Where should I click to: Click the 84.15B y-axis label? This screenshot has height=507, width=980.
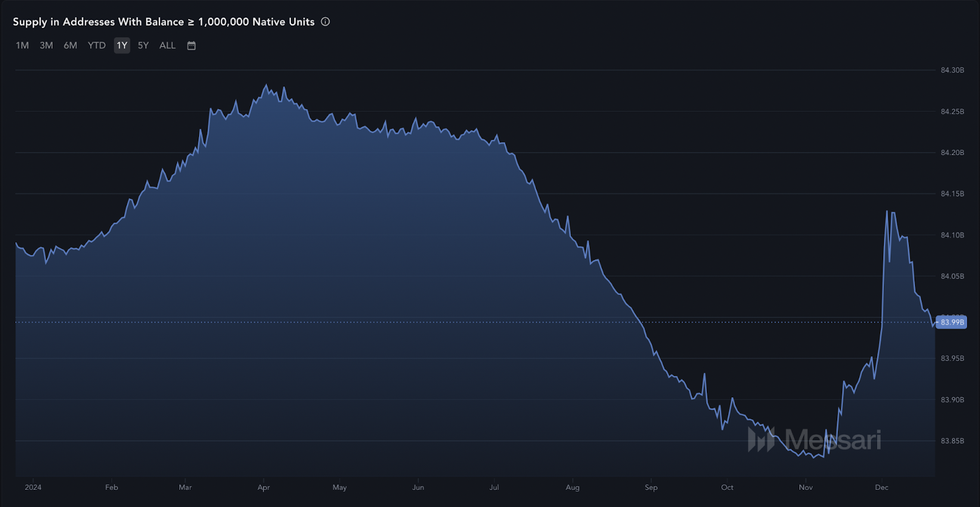point(952,194)
